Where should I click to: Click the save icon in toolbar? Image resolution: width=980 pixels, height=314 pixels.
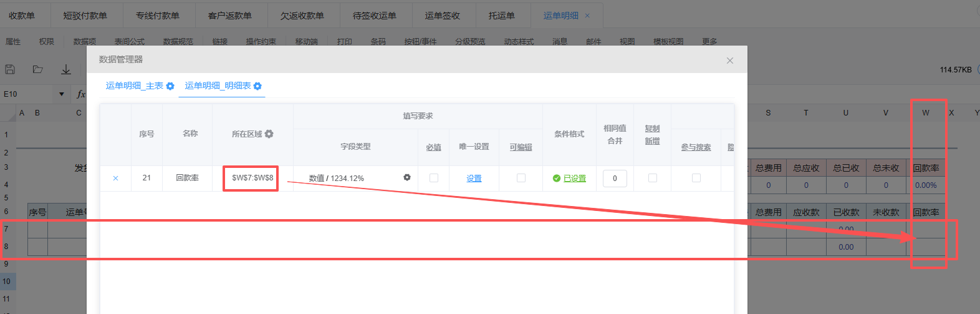(x=10, y=69)
